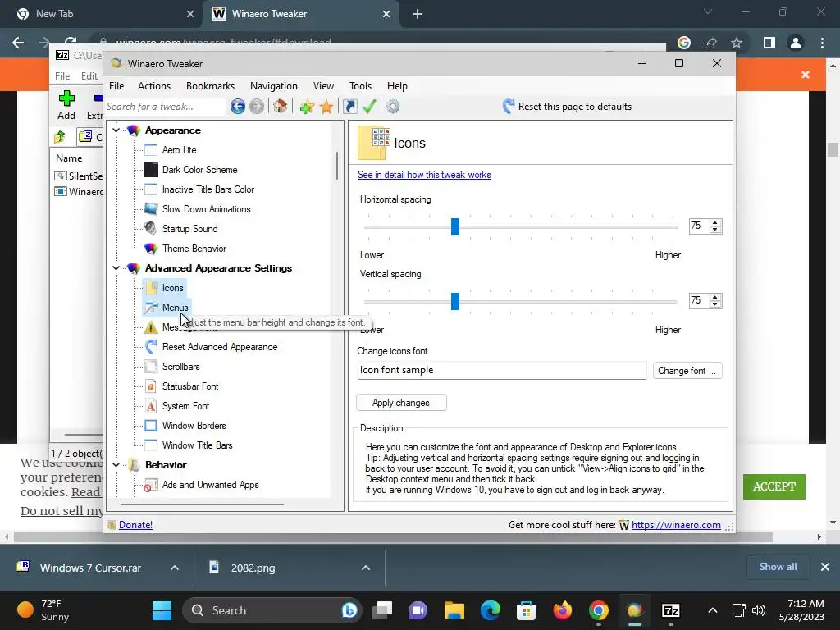Open Statusbar Font tweak
The width and height of the screenshot is (840, 630).
(x=190, y=386)
